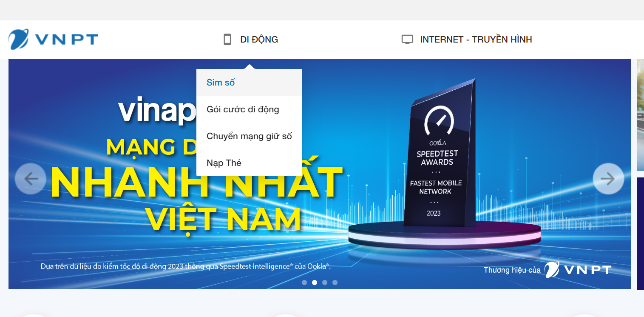Jump to first carousel slide dot
This screenshot has width=644, height=317.
[x=304, y=283]
